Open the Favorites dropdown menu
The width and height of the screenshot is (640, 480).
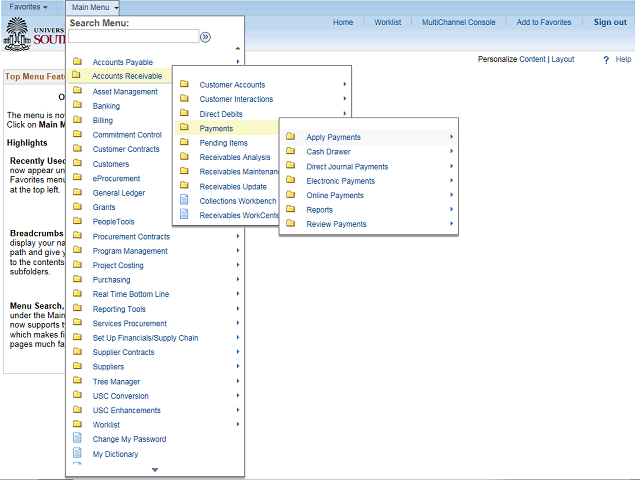tap(28, 7)
